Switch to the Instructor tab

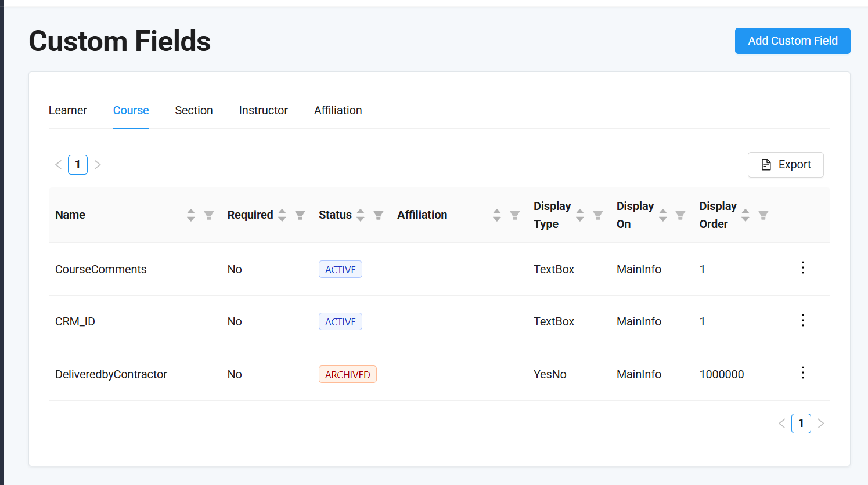263,110
